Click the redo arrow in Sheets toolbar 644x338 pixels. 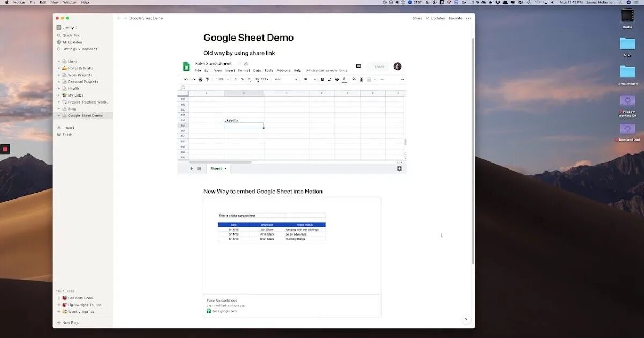pyautogui.click(x=193, y=79)
